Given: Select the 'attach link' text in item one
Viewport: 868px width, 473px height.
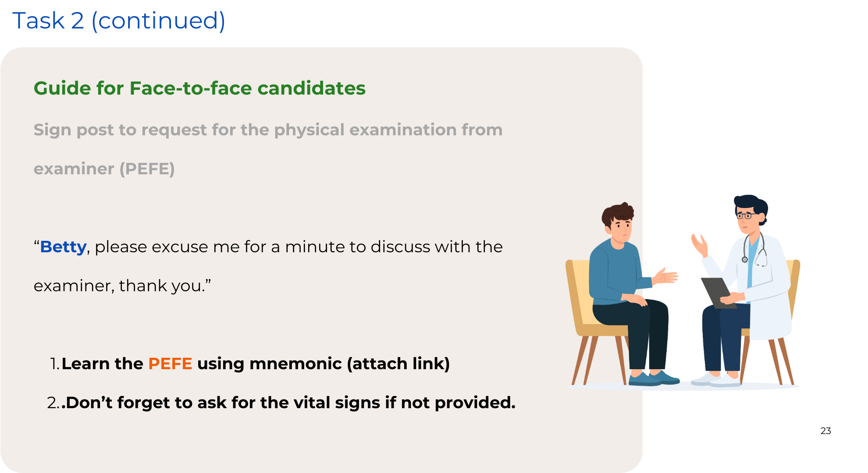Looking at the screenshot, I should (398, 364).
